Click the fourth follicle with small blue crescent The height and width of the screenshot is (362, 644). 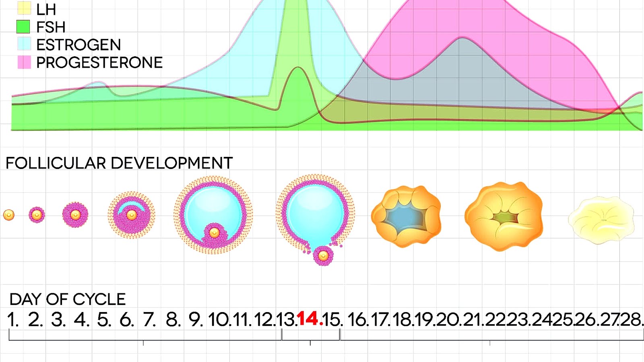132,215
